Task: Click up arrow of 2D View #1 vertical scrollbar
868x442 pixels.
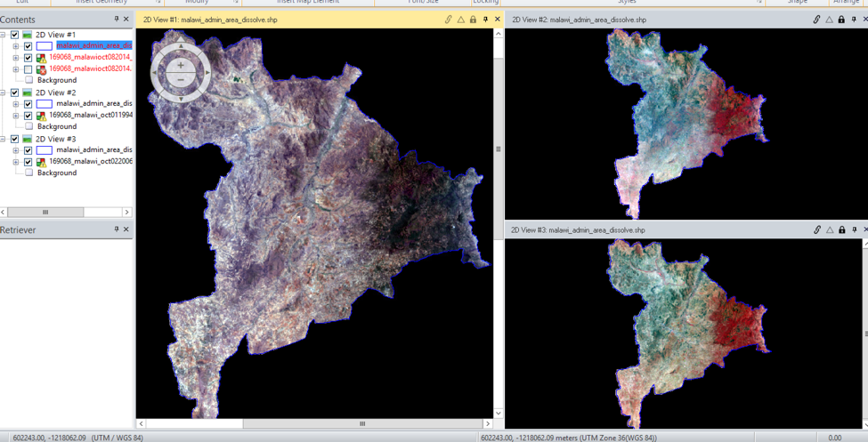Action: coord(499,34)
